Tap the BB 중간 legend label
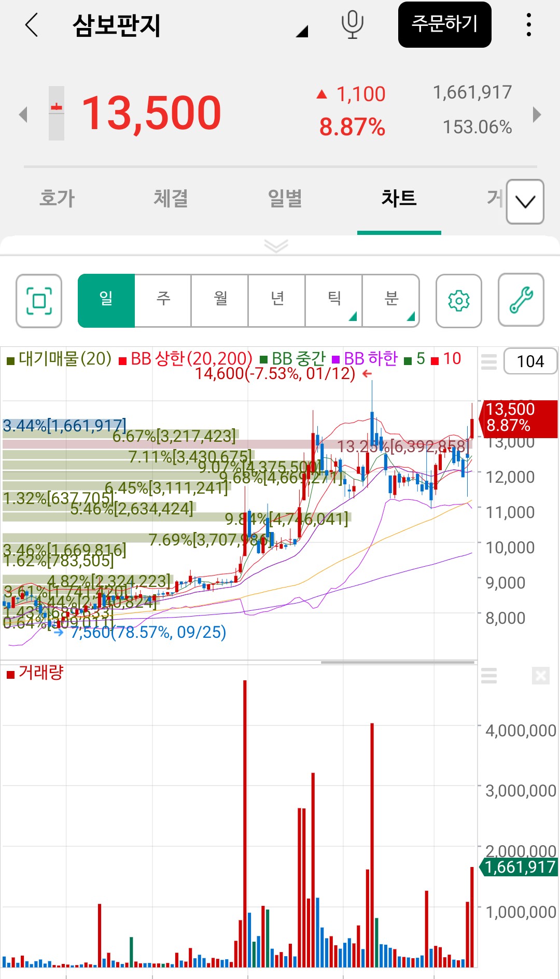This screenshot has height=979, width=560. point(293,358)
